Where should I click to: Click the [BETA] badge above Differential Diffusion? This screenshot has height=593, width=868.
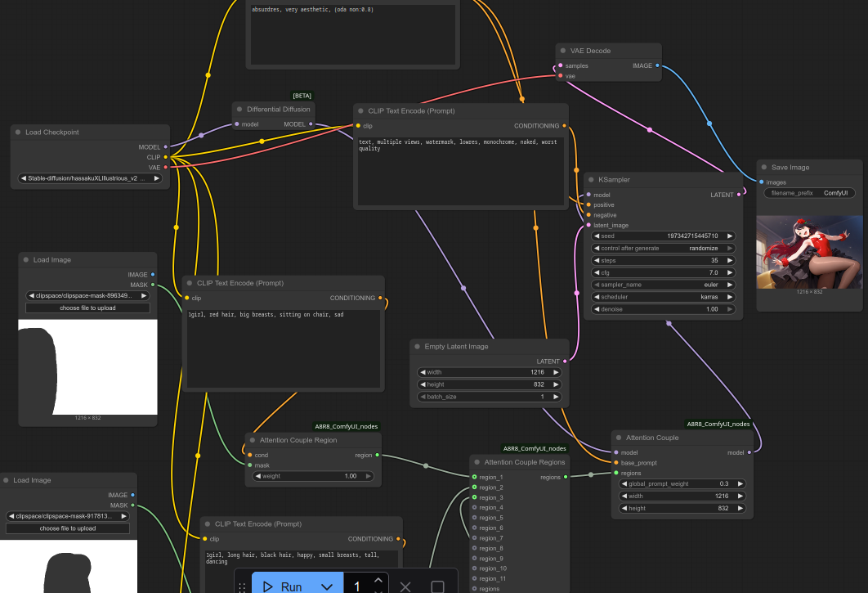click(x=302, y=96)
